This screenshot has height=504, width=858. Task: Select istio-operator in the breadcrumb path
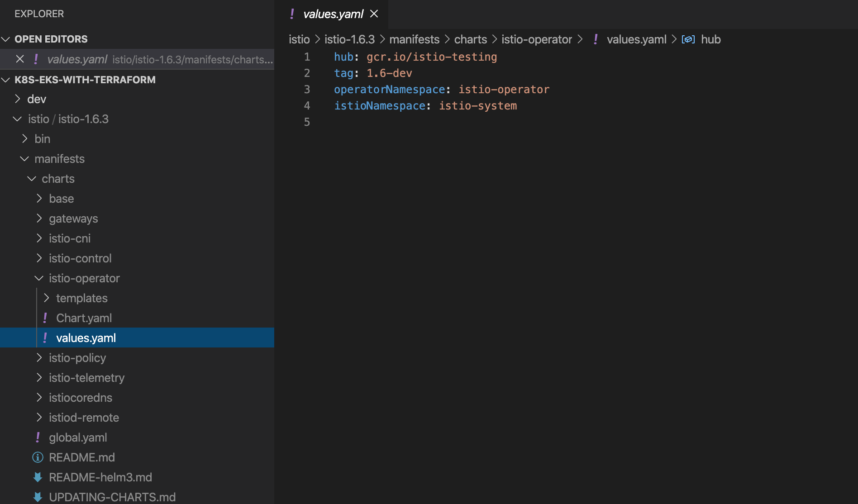pos(536,40)
